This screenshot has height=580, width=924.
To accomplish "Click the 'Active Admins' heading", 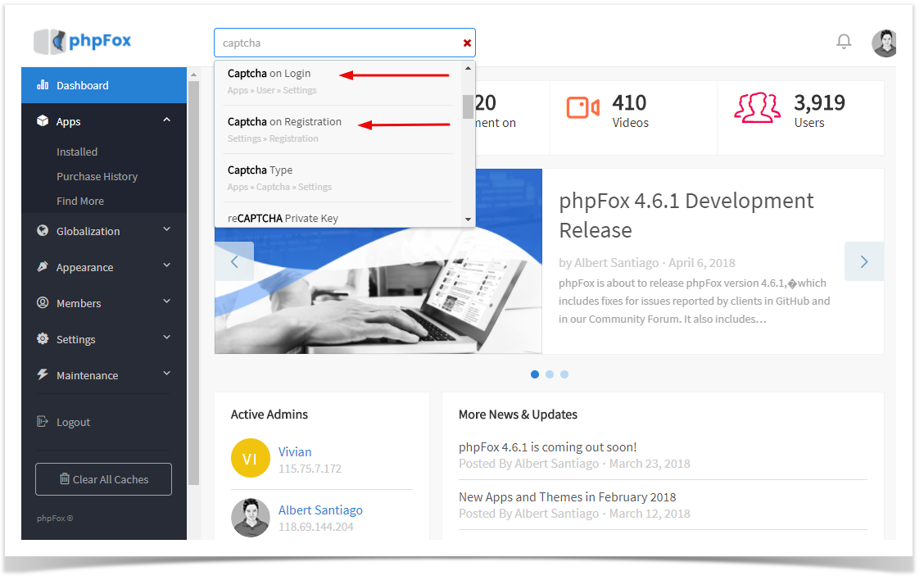I will coord(269,415).
